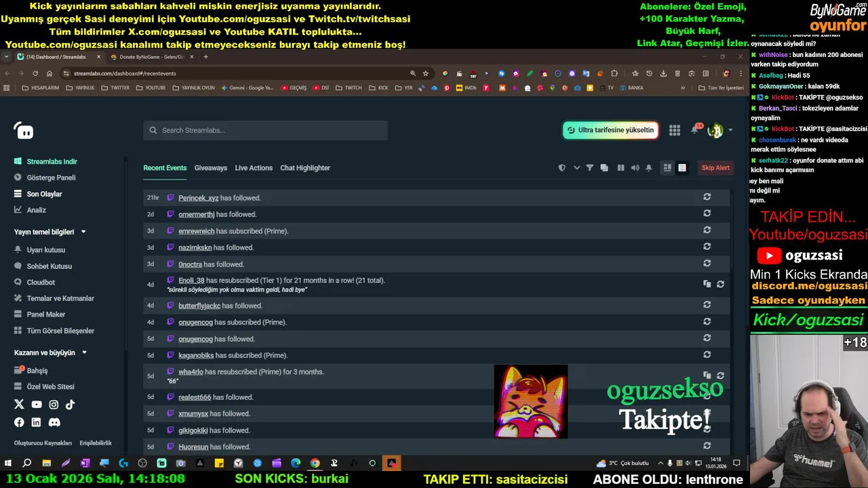Open the app grid menu icon

point(675,130)
